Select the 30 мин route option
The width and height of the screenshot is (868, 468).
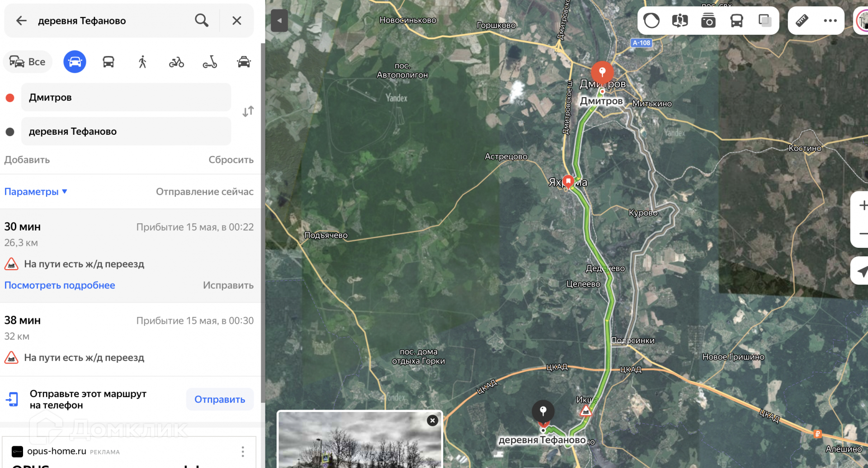coord(130,255)
